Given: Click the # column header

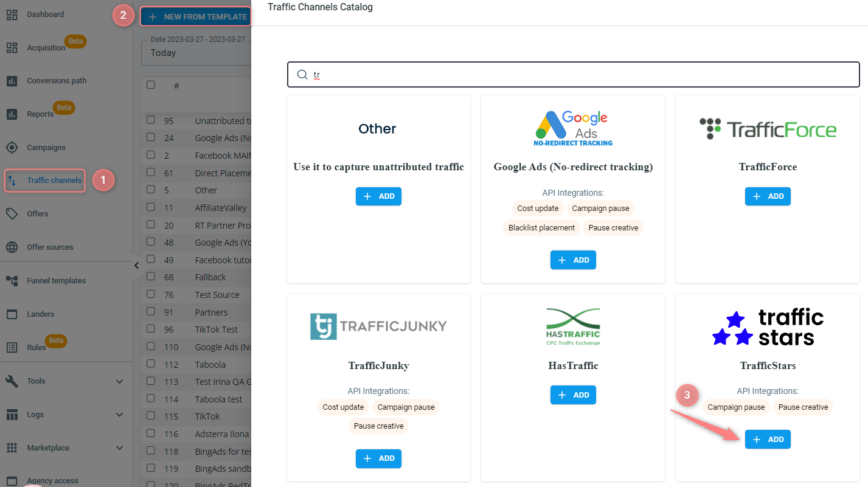Looking at the screenshot, I should click(x=176, y=86).
